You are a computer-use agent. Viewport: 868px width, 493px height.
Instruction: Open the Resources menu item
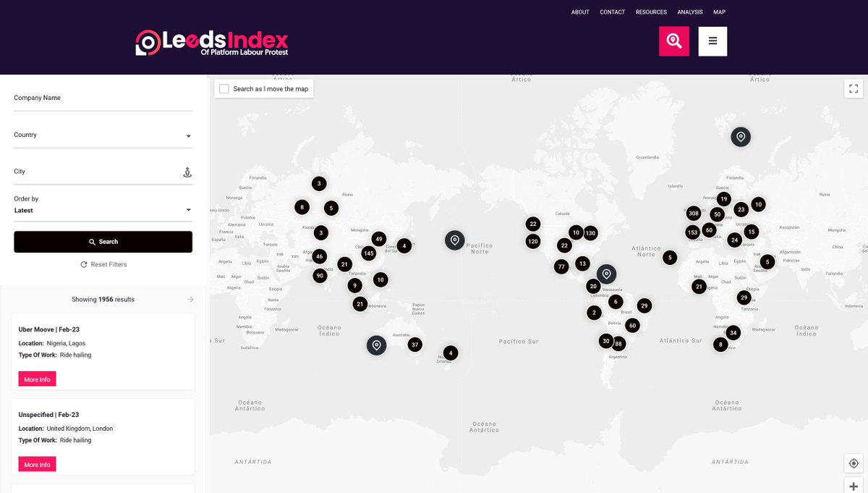(651, 12)
